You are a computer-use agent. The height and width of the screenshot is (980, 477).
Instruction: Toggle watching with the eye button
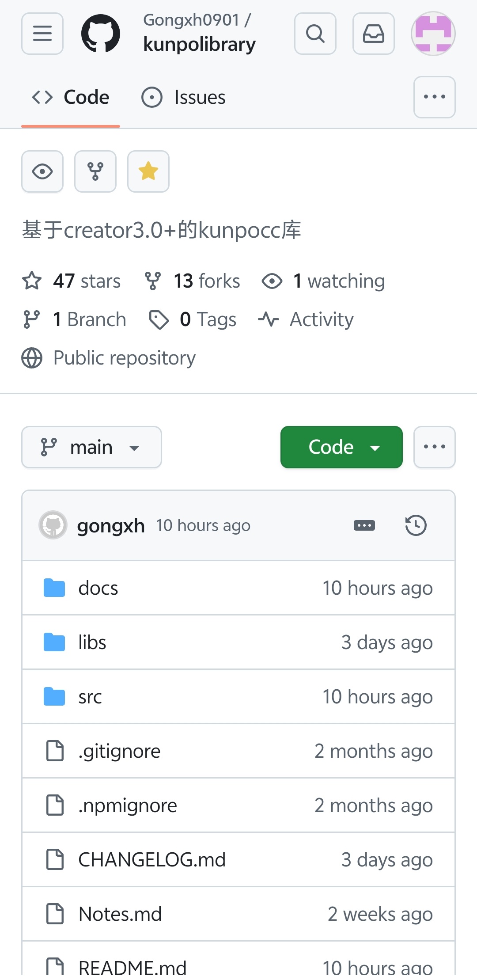(42, 171)
